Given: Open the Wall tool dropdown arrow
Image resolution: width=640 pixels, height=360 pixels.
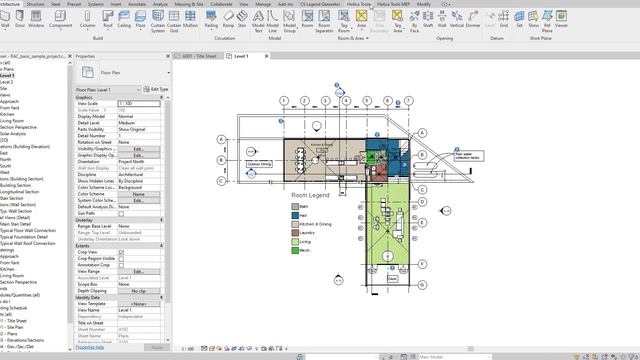Looking at the screenshot, I should point(5,30).
